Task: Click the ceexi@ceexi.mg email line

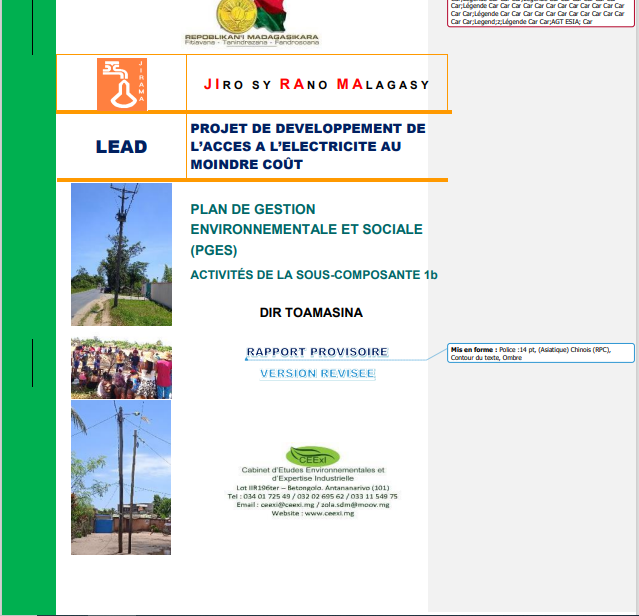Action: pyautogui.click(x=313, y=505)
